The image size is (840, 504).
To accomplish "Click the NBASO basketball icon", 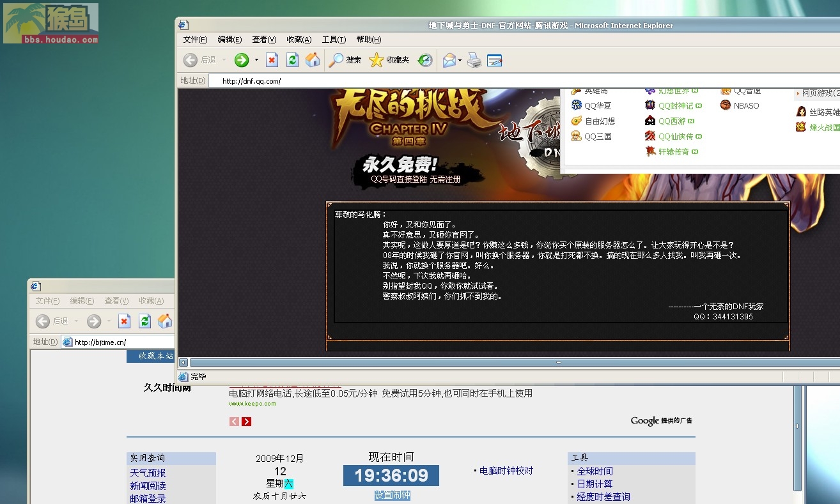I will point(725,105).
